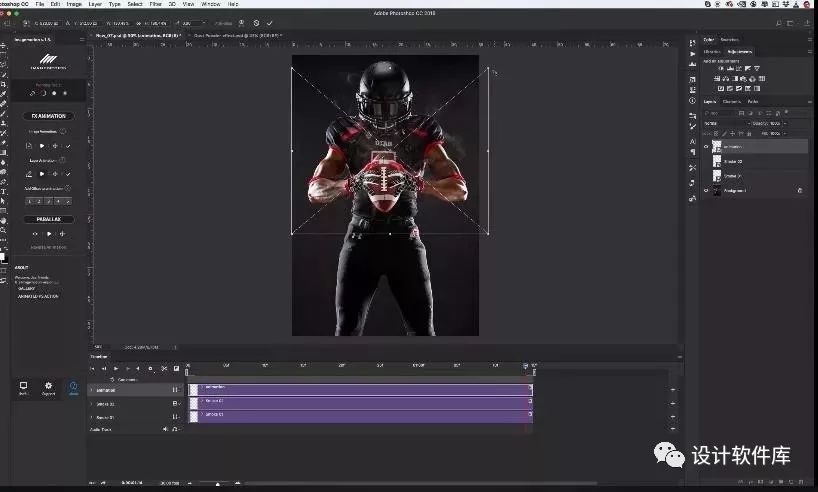This screenshot has height=492, width=818.
Task: Open the Fill dropdown arrow
Action: click(785, 134)
